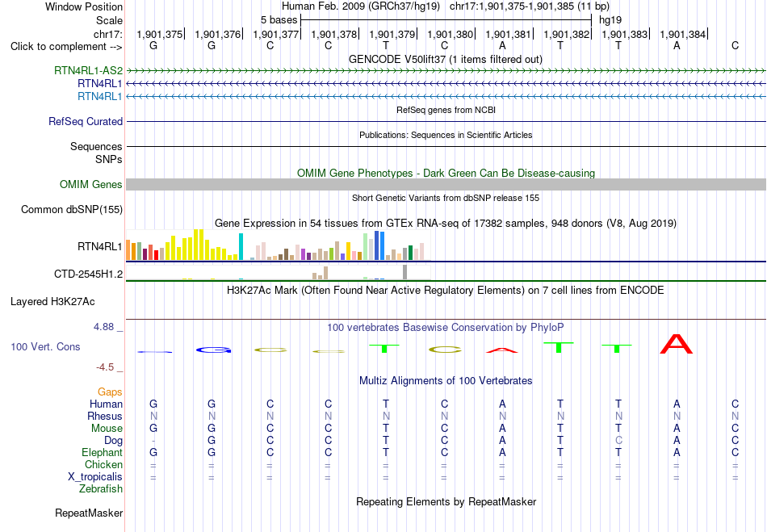Screen dimensions: 767x532
Task: Click the Dog row's light C mismatch base
Action: [618, 441]
